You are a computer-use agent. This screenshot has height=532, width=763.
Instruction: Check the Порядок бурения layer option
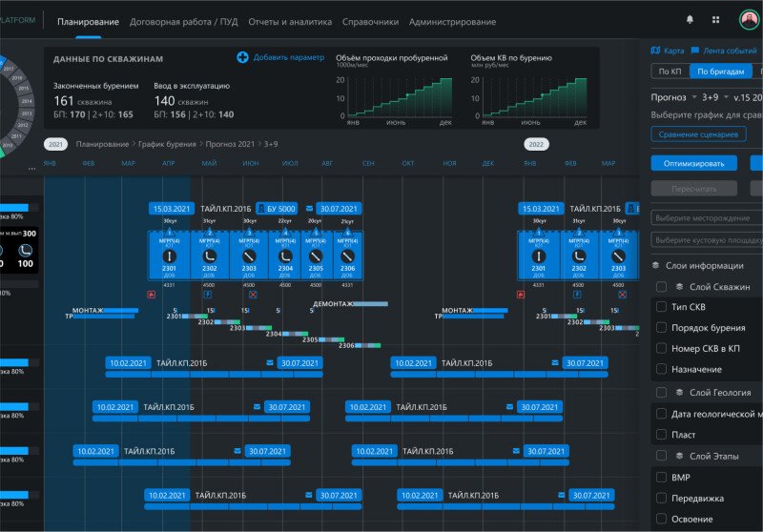tap(662, 328)
